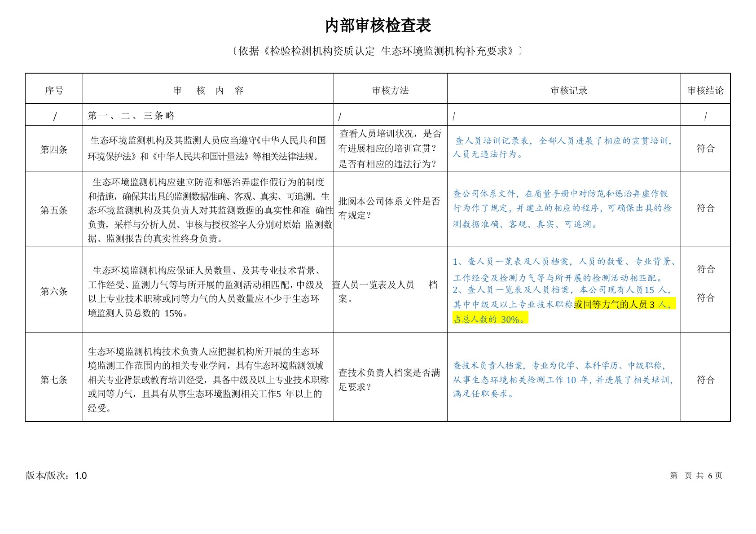This screenshot has height=534, width=756.
Task: Click the first 符合 in the 第六条 row
Action: [x=706, y=269]
